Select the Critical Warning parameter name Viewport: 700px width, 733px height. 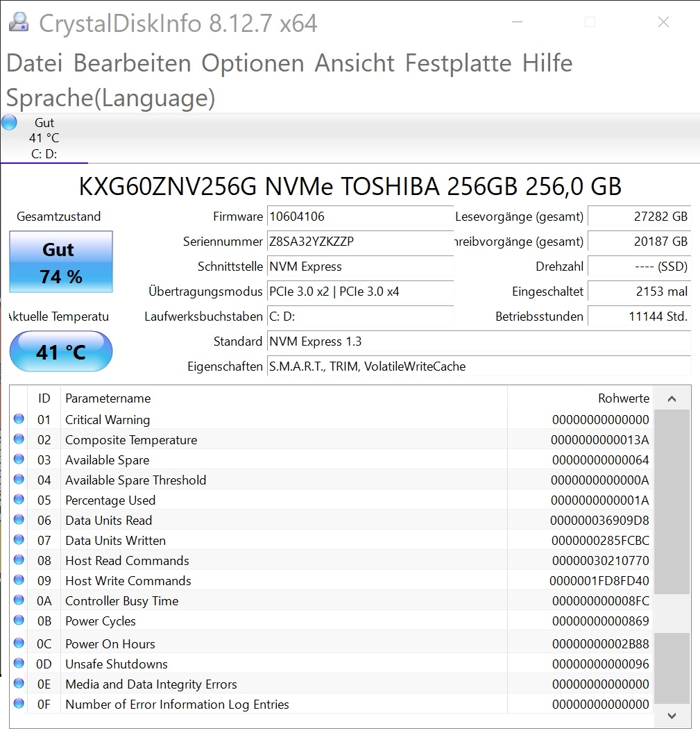pyautogui.click(x=108, y=420)
